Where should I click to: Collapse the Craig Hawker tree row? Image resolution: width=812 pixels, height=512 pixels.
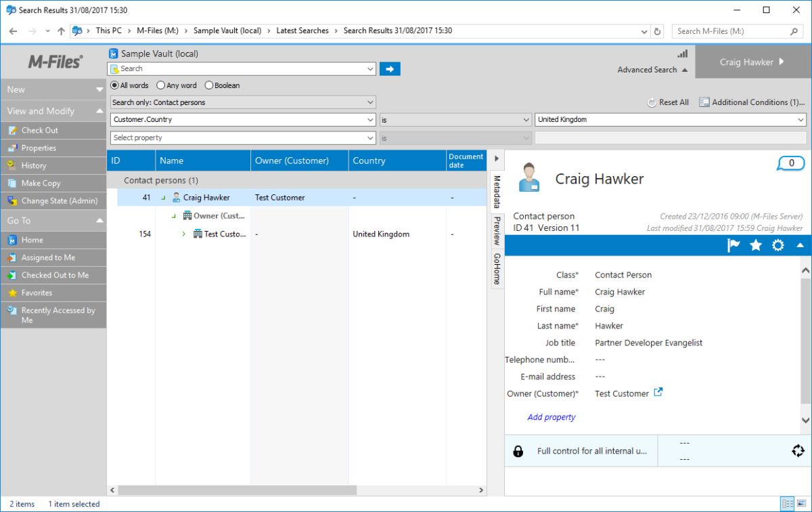tap(163, 198)
